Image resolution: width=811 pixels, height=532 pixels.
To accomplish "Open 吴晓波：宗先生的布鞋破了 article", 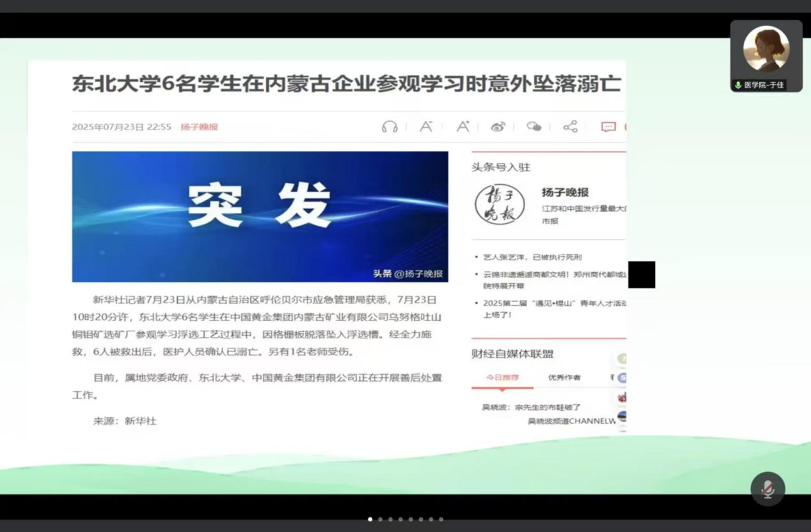I will pyautogui.click(x=531, y=407).
